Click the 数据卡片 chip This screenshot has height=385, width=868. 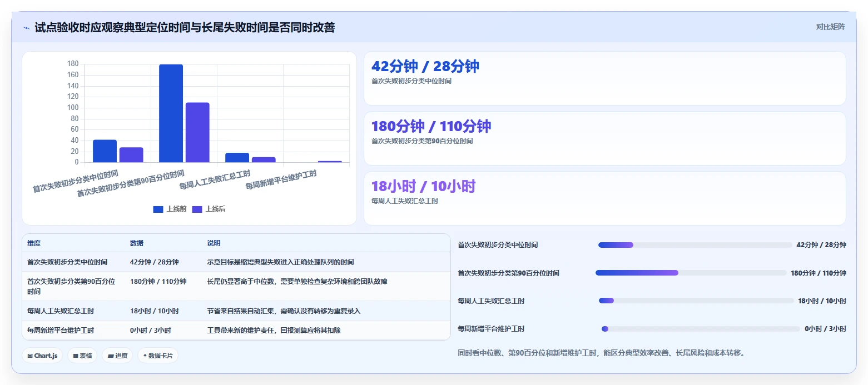pyautogui.click(x=158, y=356)
